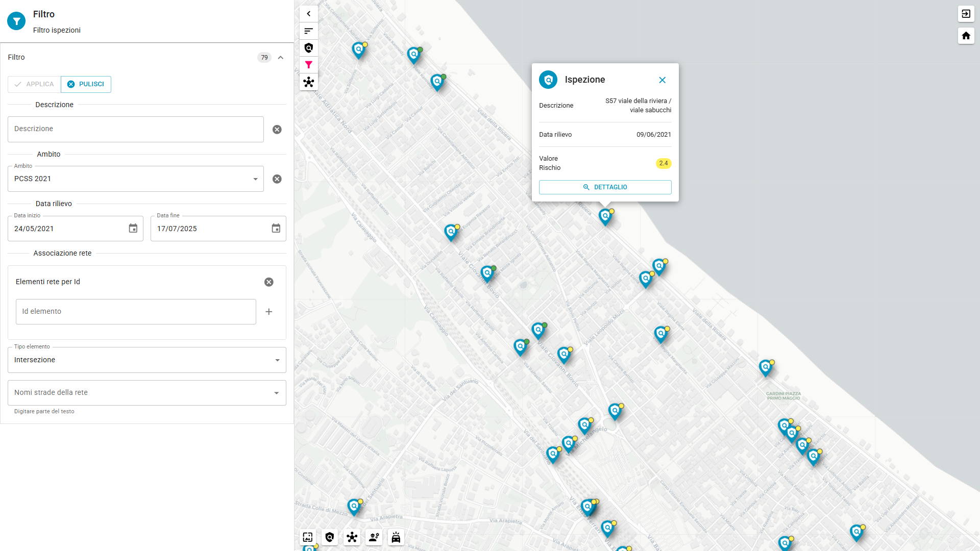Toggle the crashed car accidents layer button
The width and height of the screenshot is (980, 551).
tap(396, 537)
